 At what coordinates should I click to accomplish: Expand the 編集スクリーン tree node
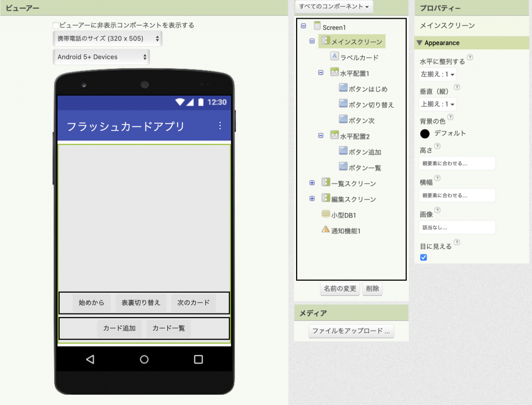point(312,199)
